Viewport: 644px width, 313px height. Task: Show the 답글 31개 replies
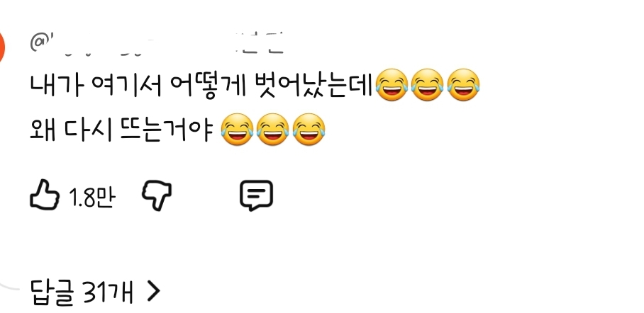tap(95, 292)
